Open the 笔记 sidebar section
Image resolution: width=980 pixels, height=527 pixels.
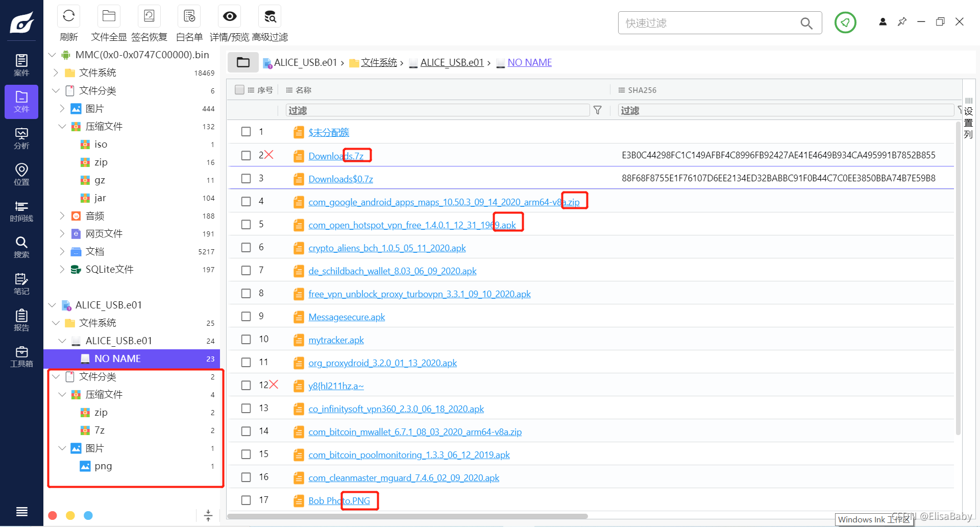coord(21,284)
